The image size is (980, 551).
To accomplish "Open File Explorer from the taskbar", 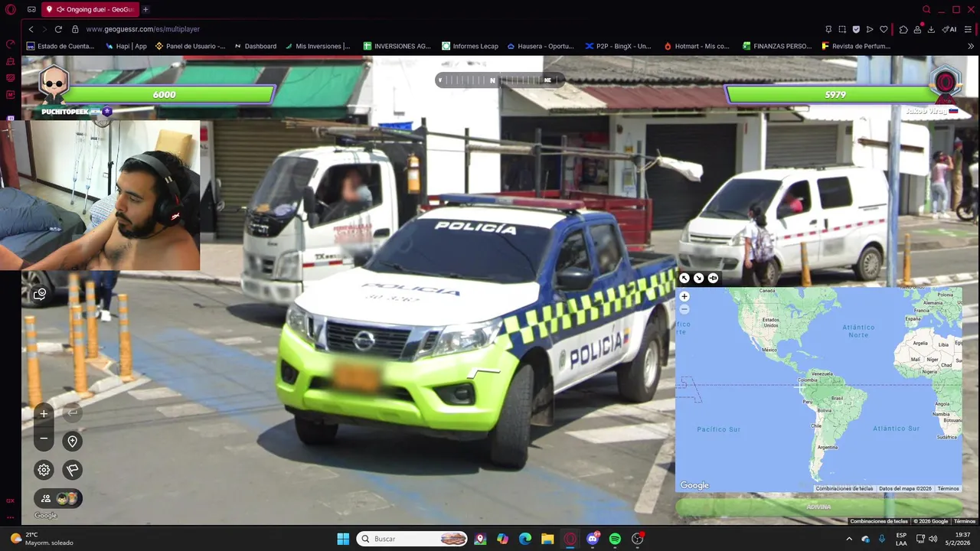I will (547, 539).
